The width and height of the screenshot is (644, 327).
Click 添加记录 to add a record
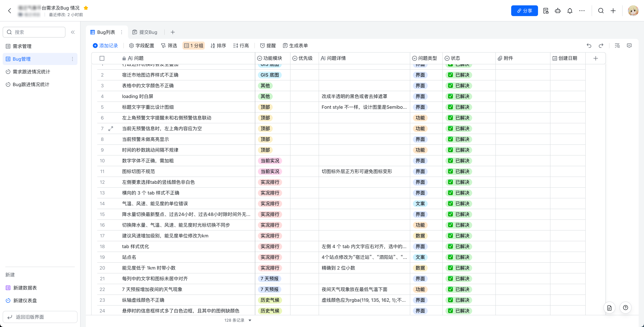pos(105,45)
